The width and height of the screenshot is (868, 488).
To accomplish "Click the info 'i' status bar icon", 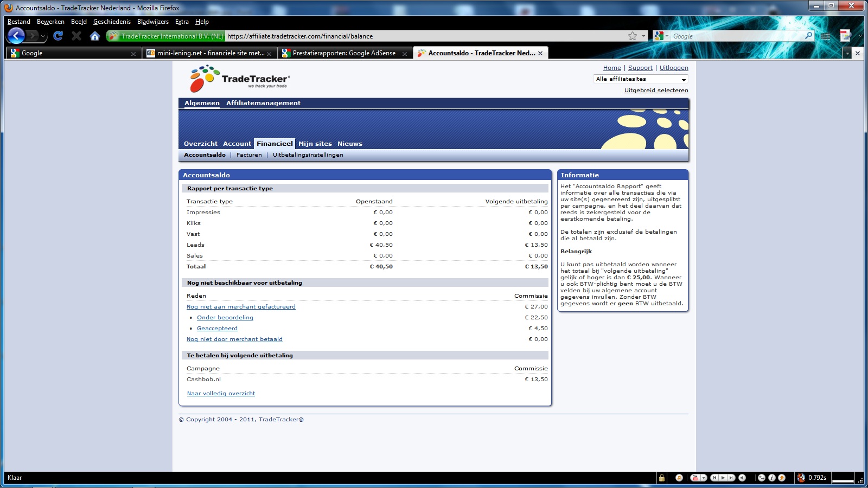I will [771, 478].
